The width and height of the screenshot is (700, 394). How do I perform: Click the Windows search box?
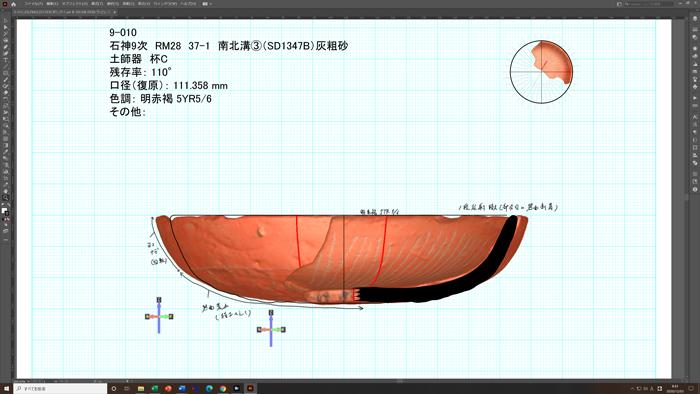click(x=60, y=389)
